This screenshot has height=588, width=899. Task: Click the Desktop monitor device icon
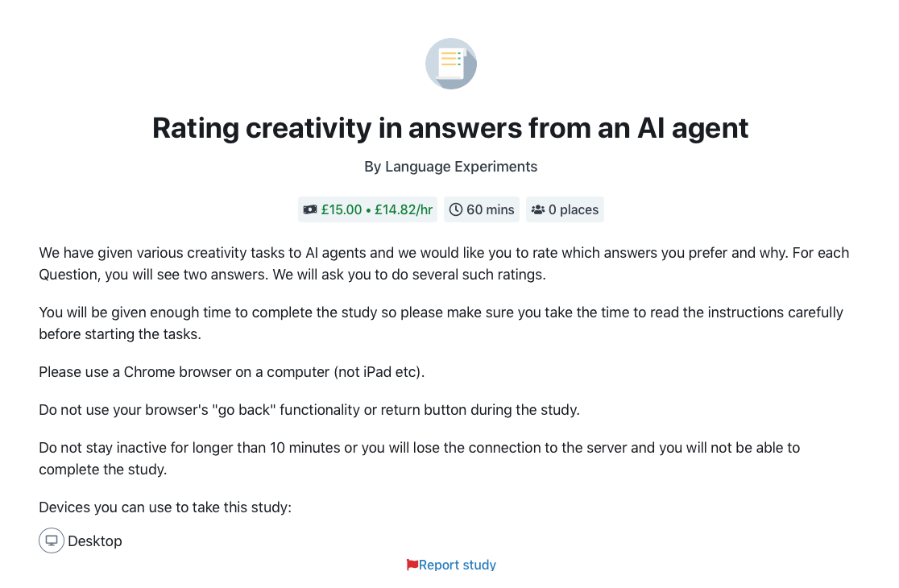point(52,540)
